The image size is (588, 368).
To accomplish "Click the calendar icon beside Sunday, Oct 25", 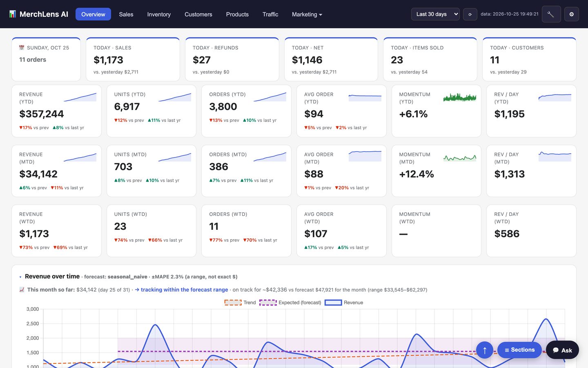I will coord(22,48).
